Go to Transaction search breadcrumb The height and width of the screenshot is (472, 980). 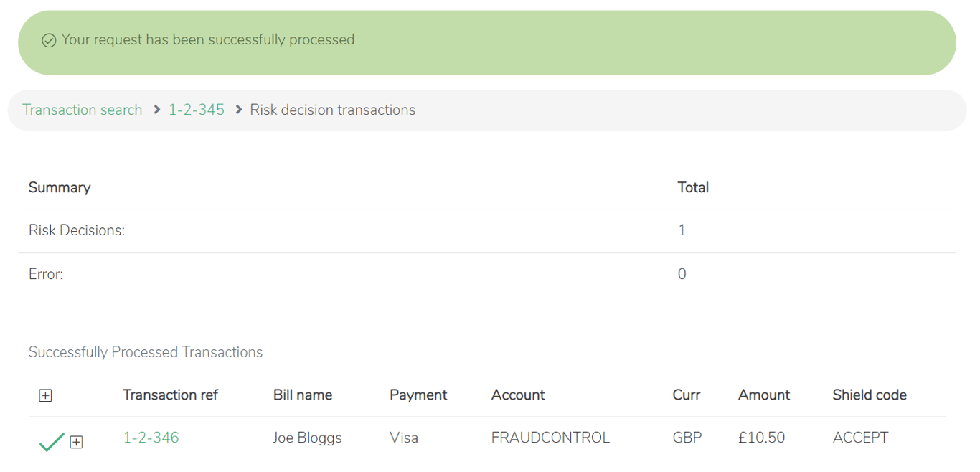[x=83, y=110]
